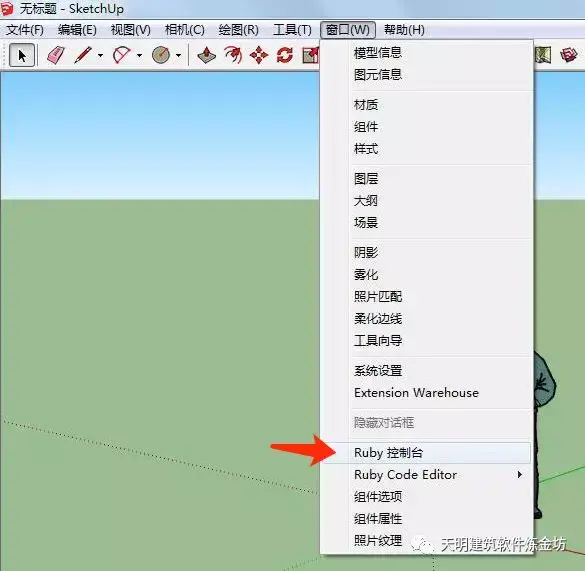Close the 窗口(W) menu
585x571 pixels.
tap(348, 30)
